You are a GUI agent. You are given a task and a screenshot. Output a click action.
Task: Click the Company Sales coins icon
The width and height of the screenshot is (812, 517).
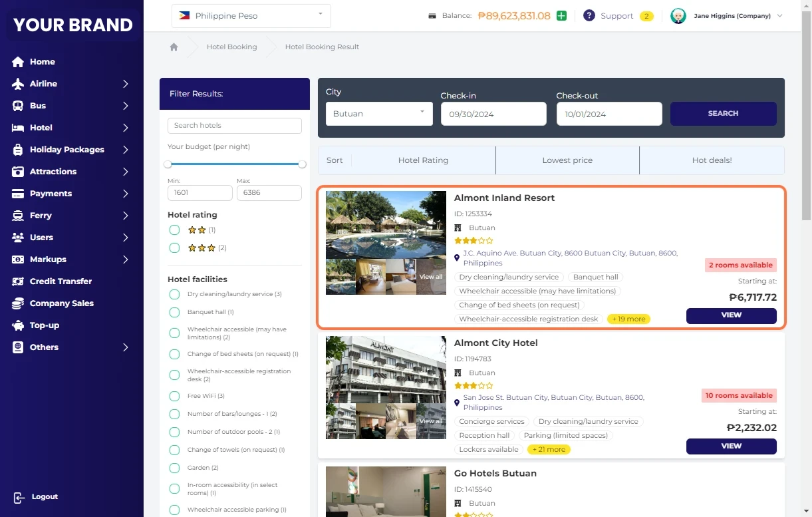[x=18, y=303]
